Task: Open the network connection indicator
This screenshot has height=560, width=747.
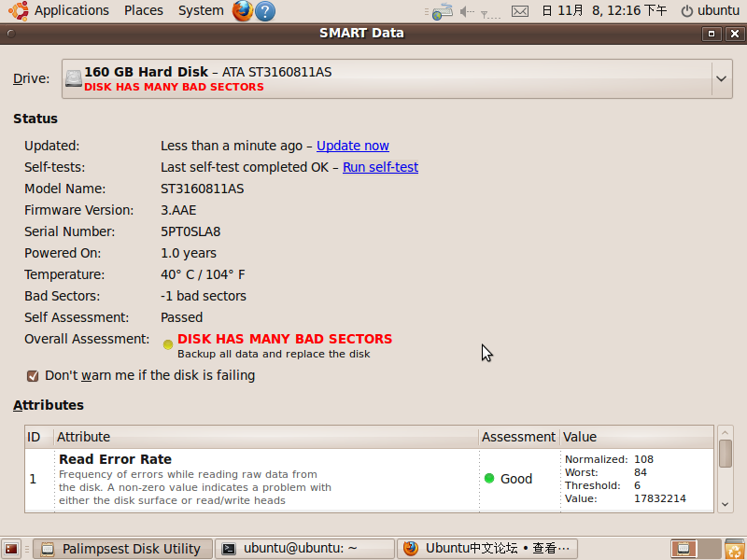Action: 442,11
